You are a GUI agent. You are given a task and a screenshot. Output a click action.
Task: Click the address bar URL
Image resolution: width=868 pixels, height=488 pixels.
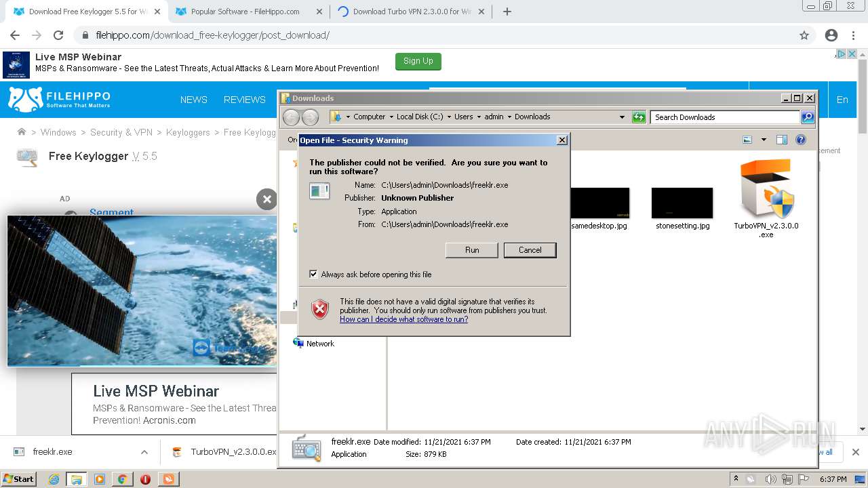pyautogui.click(x=212, y=35)
